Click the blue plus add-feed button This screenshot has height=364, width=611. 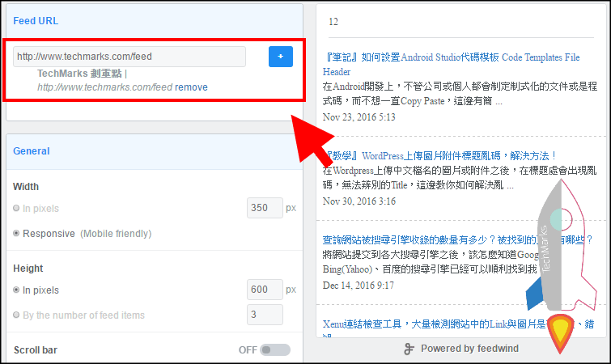tap(281, 57)
